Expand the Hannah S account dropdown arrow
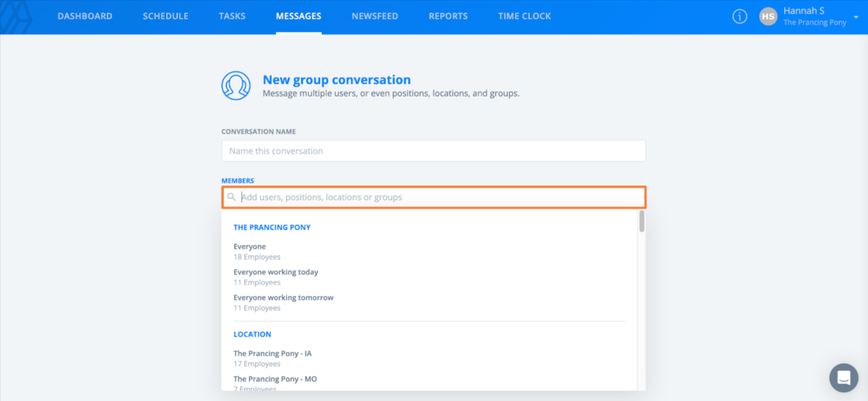 click(x=856, y=17)
